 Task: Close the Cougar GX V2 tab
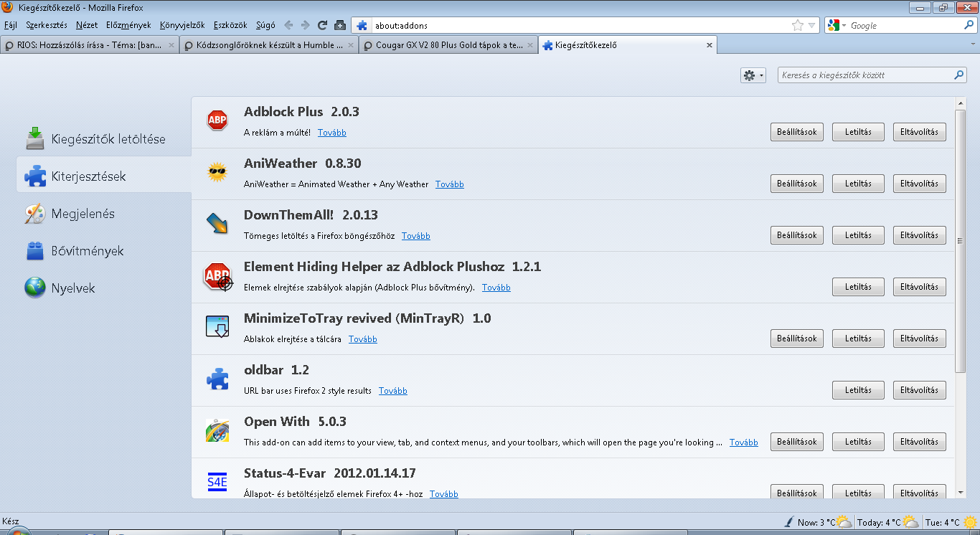[530, 45]
